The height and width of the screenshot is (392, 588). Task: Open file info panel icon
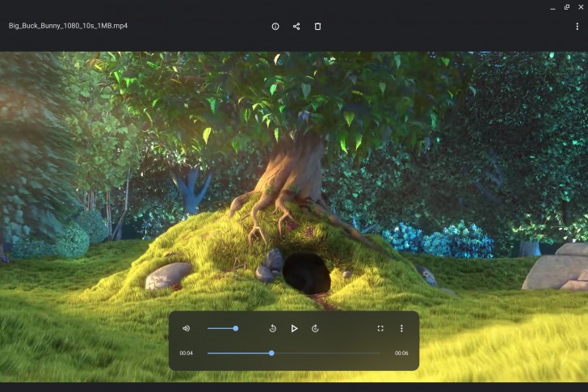(x=275, y=26)
